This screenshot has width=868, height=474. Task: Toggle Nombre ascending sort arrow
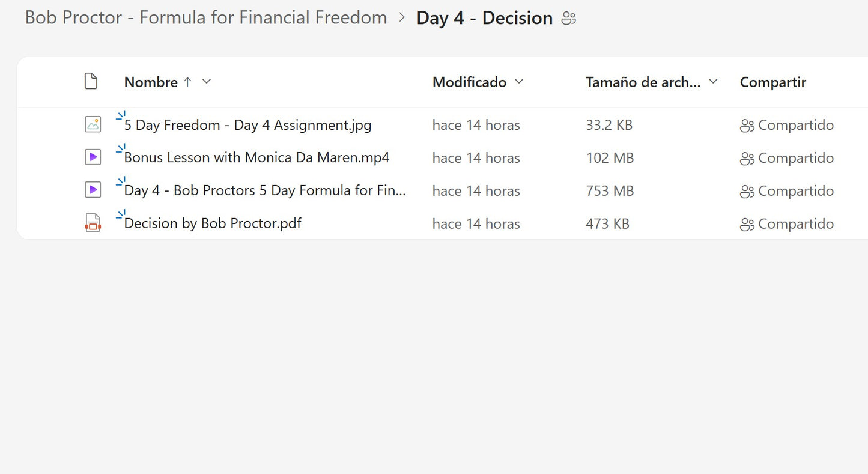pos(187,82)
